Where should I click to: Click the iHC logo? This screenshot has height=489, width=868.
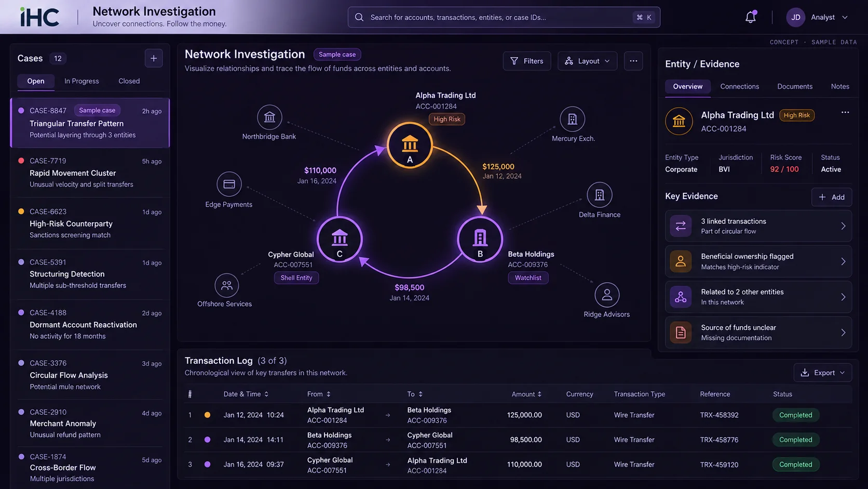[39, 17]
